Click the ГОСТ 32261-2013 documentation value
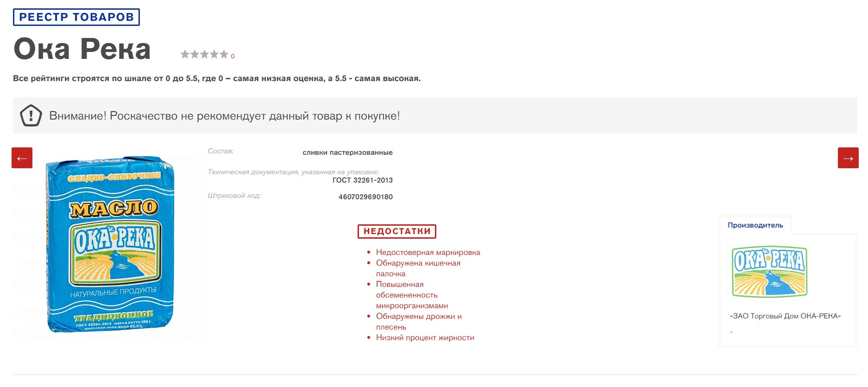Image resolution: width=868 pixels, height=387 pixels. [x=363, y=180]
